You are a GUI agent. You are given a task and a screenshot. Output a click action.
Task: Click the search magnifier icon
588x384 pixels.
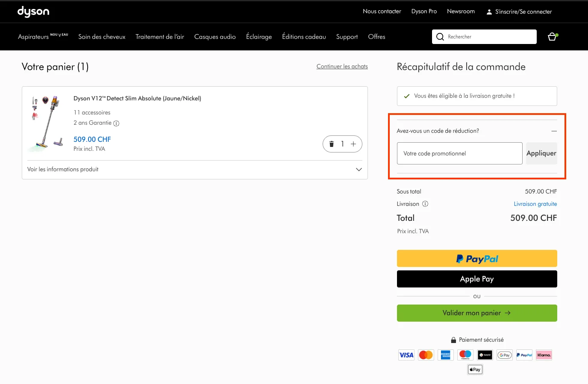(440, 37)
